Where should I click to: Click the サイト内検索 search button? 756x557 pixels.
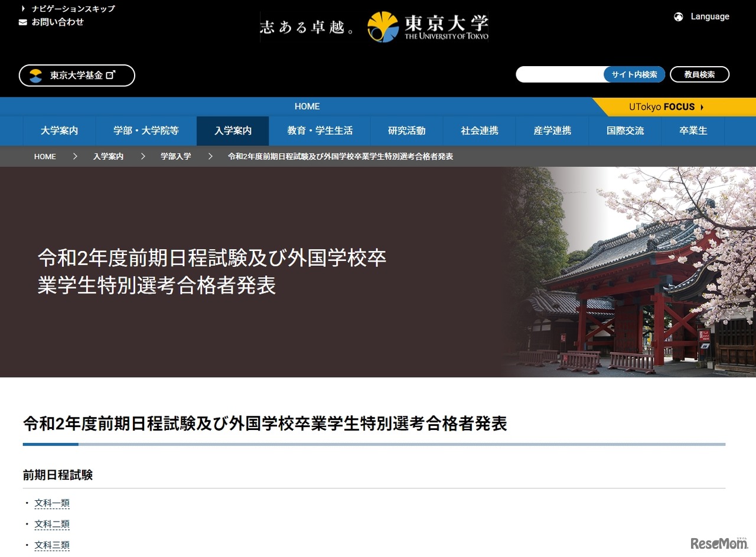[x=633, y=74]
